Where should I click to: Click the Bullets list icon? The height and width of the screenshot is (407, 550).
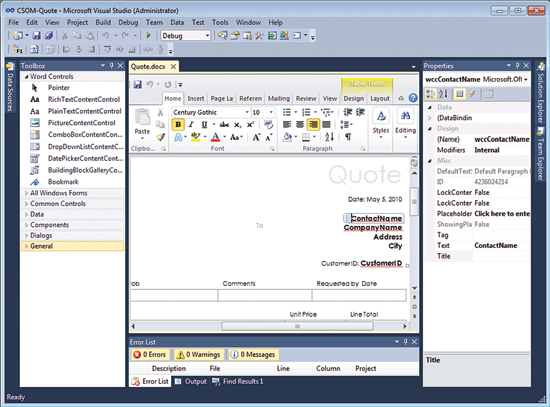[287, 112]
